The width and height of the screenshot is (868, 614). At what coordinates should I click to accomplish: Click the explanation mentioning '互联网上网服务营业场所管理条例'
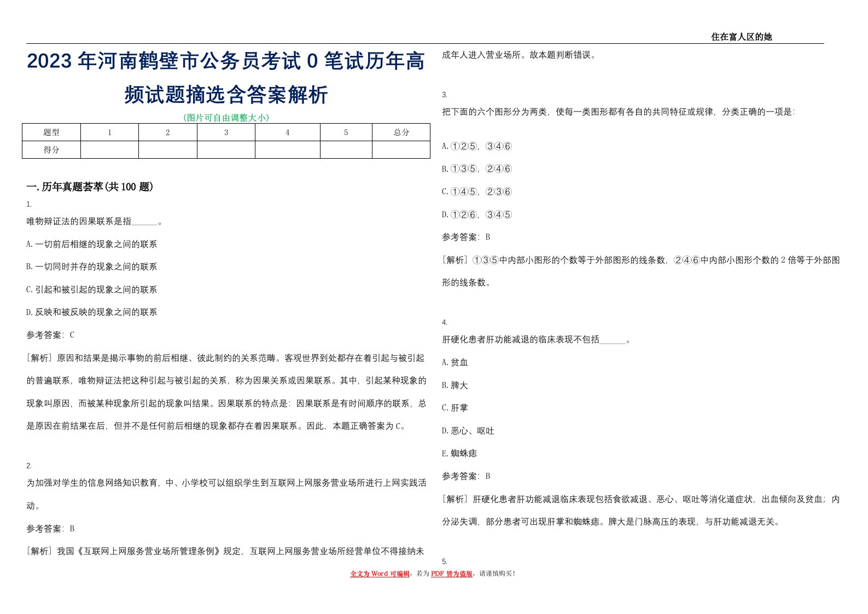[x=226, y=551]
